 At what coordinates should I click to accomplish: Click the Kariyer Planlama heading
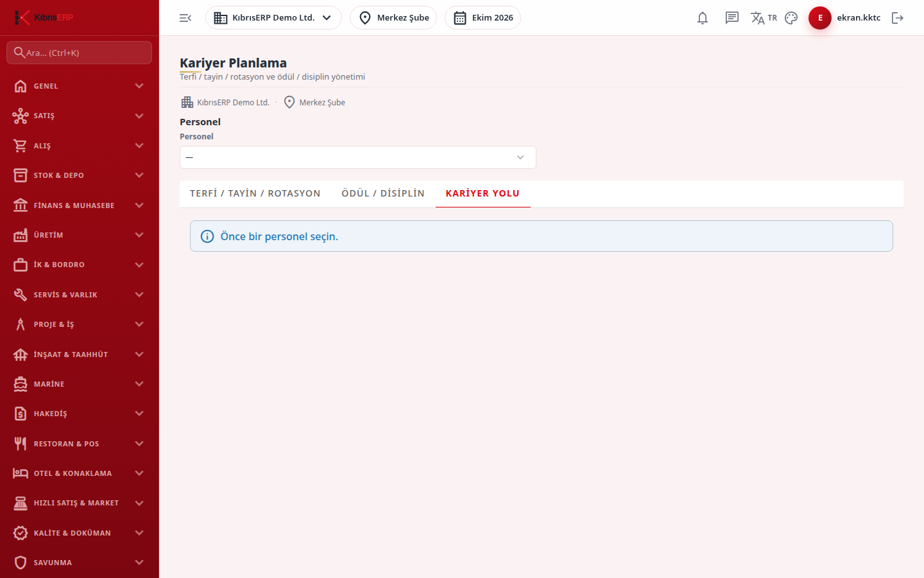click(x=233, y=63)
